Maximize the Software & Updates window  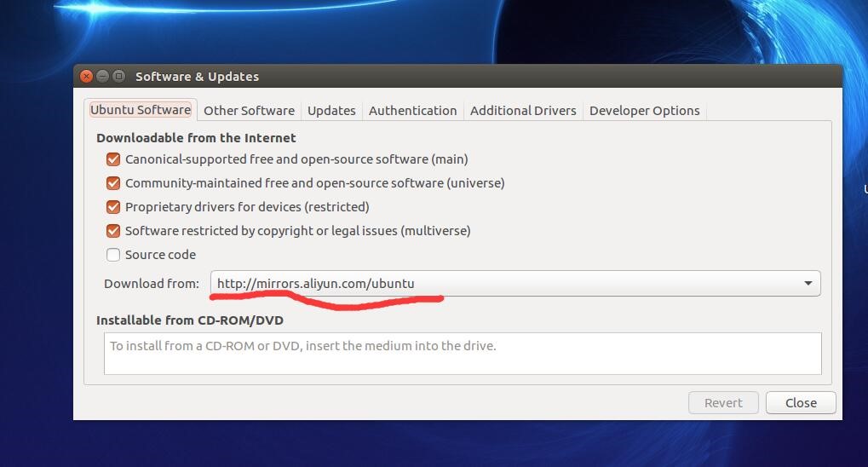tap(118, 76)
